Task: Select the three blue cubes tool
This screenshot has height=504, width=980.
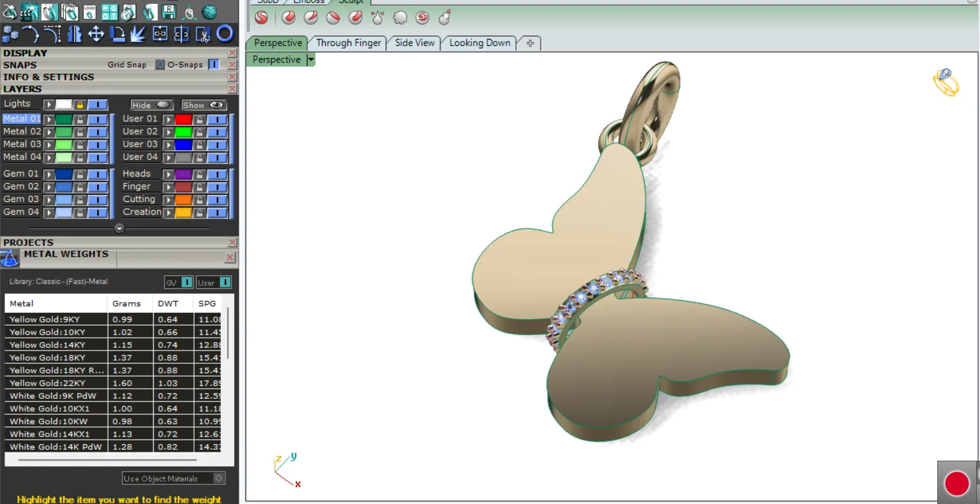Action: [x=10, y=34]
